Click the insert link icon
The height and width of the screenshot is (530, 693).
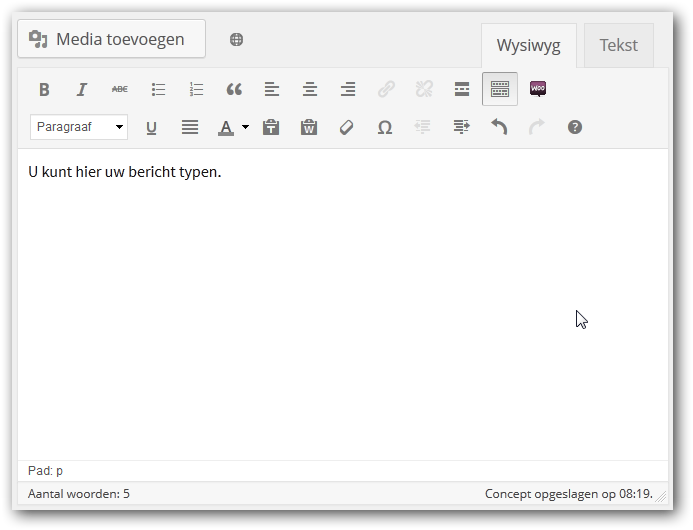click(x=386, y=89)
